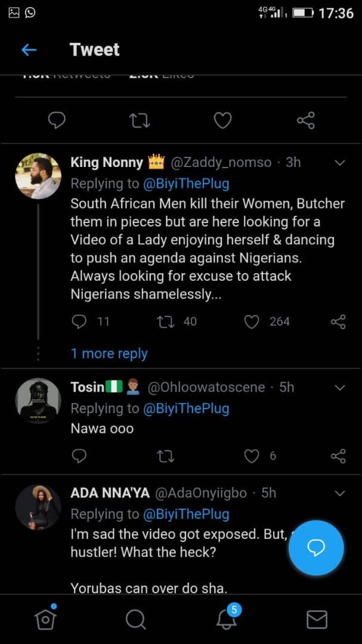This screenshot has height=644, width=362.
Task: Retweet the main tweet
Action: click(140, 121)
